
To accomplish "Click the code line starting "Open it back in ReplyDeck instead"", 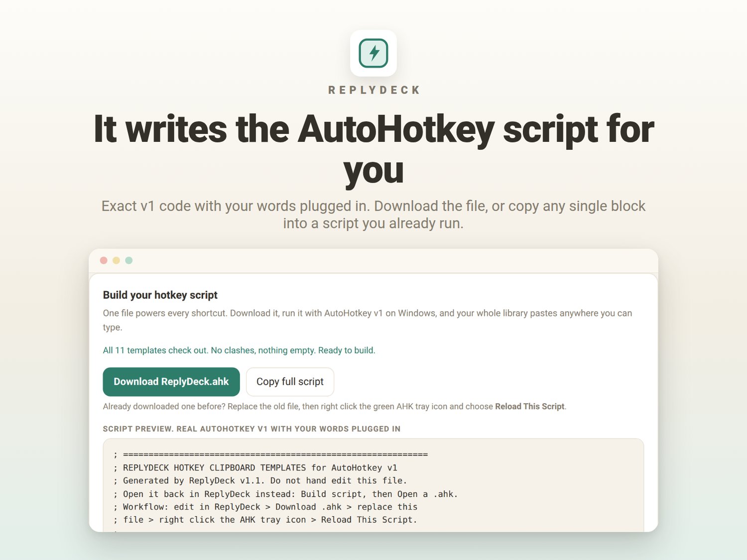I will pos(285,494).
